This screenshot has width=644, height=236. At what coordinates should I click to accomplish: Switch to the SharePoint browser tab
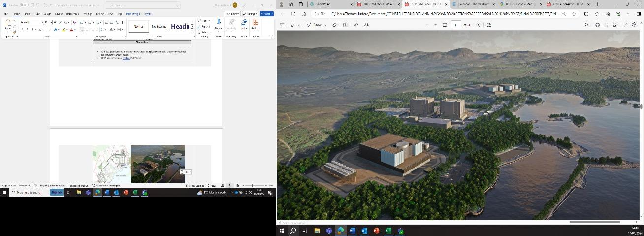pyautogui.click(x=330, y=4)
